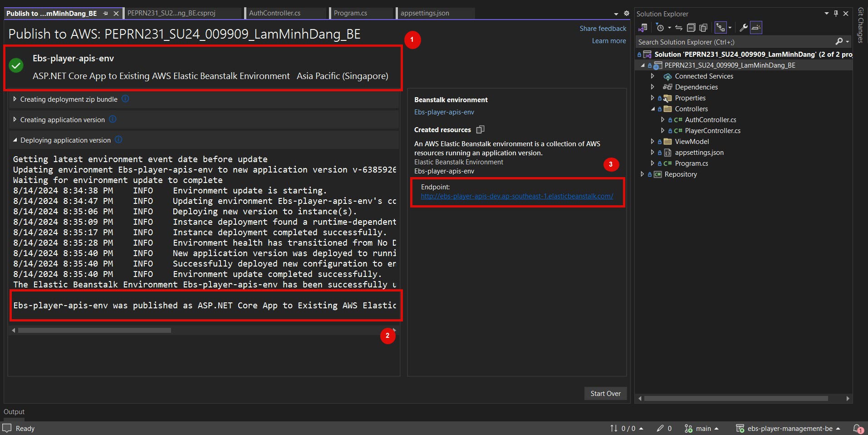The image size is (868, 435).
Task: Toggle Preview Selected Items button
Action: (756, 28)
